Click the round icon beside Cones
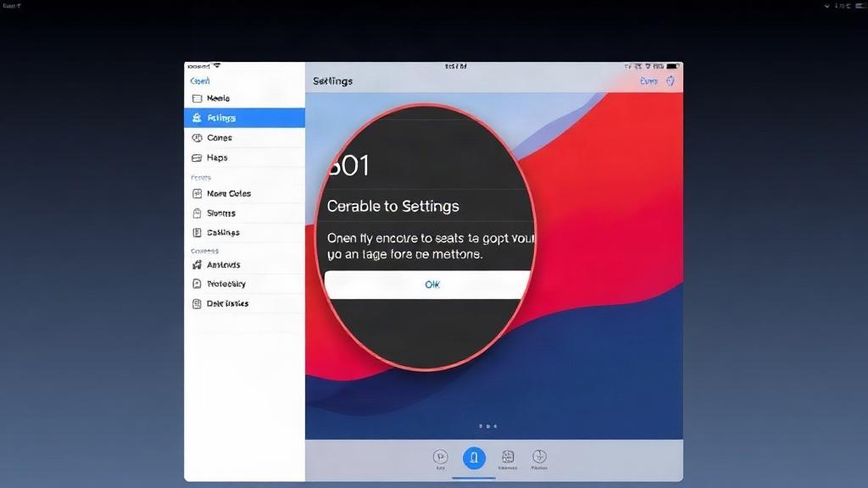868x488 pixels. point(197,138)
